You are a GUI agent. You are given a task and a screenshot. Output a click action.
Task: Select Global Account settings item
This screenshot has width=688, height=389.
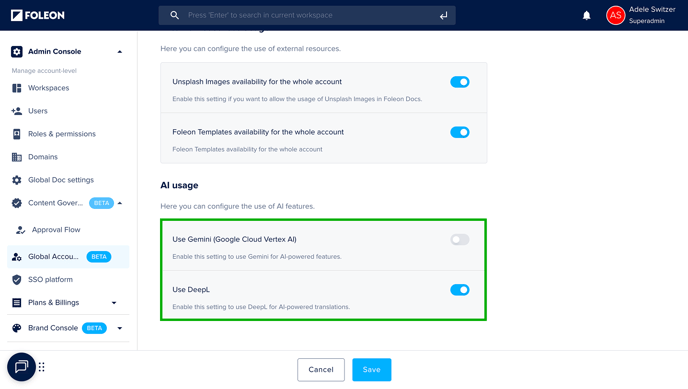pos(68,257)
